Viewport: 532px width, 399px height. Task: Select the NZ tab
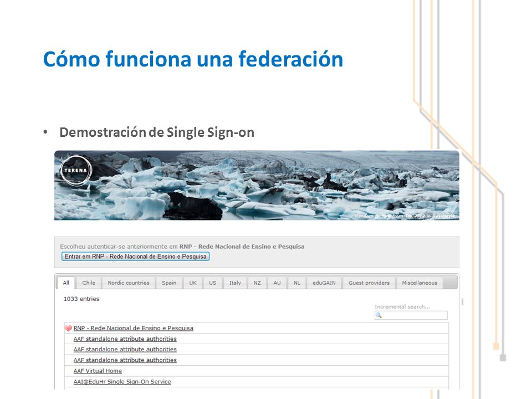pos(257,283)
